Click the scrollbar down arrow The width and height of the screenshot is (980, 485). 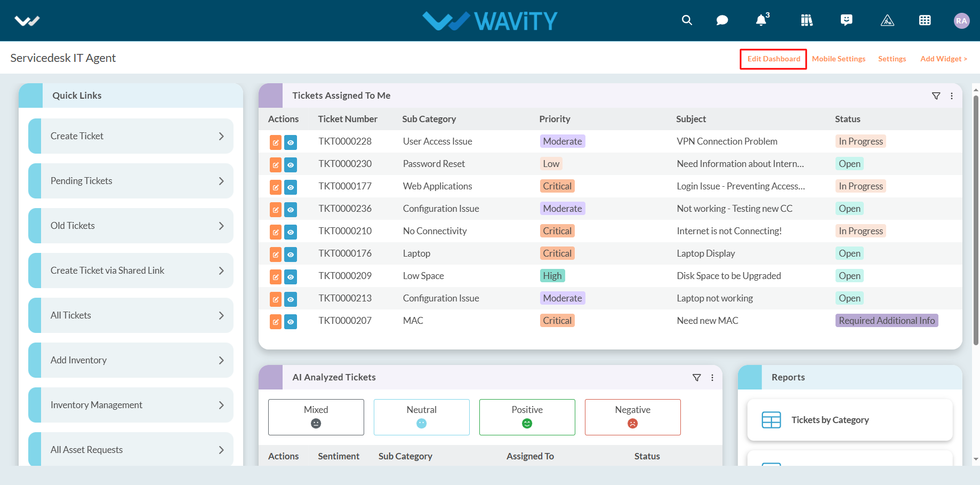pos(976,459)
